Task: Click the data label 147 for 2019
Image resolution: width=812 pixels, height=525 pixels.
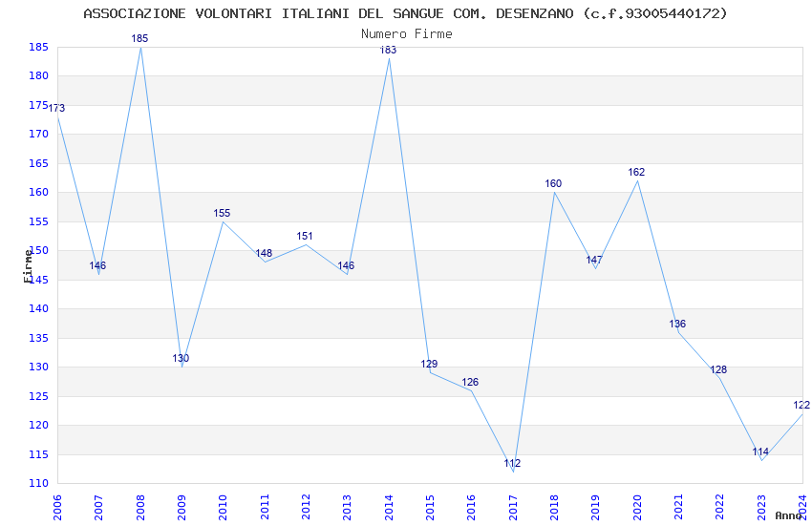Action: (594, 260)
